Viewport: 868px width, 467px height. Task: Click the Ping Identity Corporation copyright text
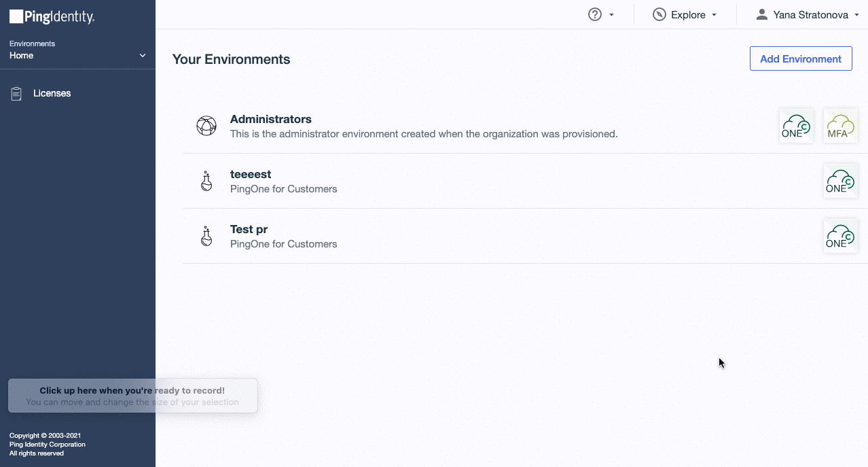(48, 445)
